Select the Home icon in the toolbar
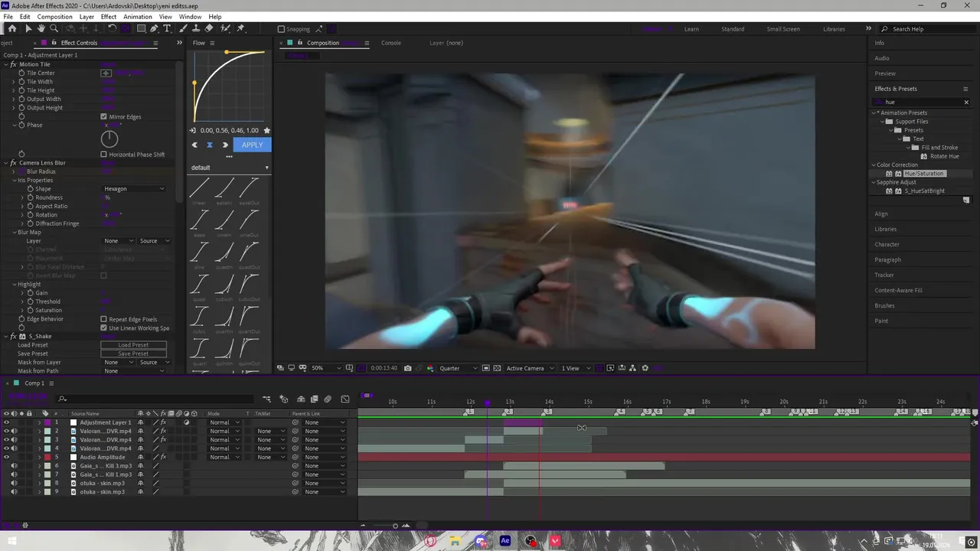The width and height of the screenshot is (980, 551). [12, 28]
